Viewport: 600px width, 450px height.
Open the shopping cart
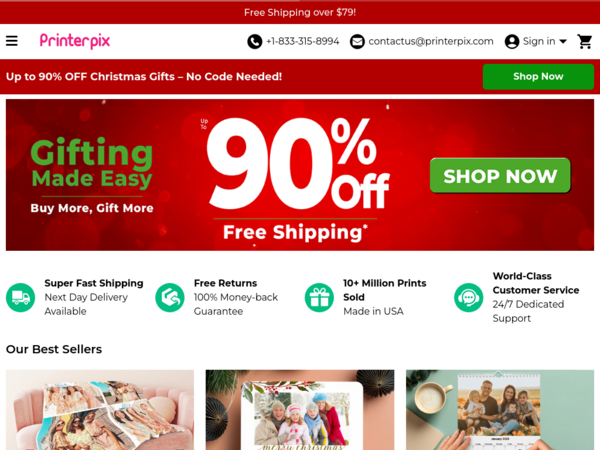[x=585, y=41]
